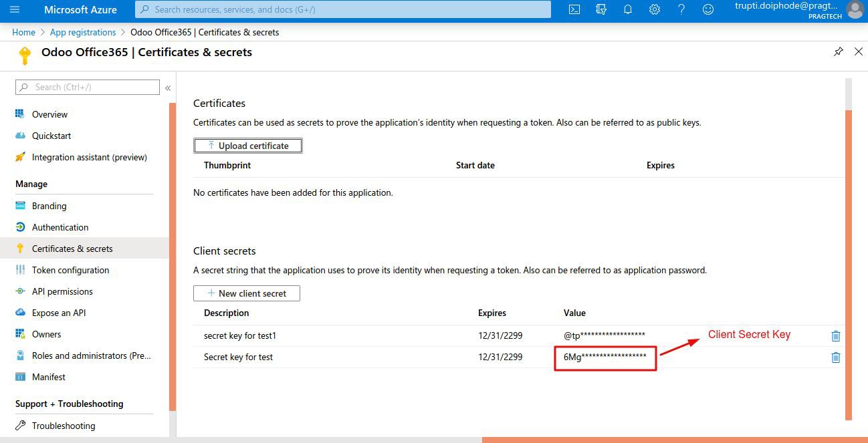Click the Upload certificate button
This screenshot has width=868, height=443.
(x=248, y=146)
